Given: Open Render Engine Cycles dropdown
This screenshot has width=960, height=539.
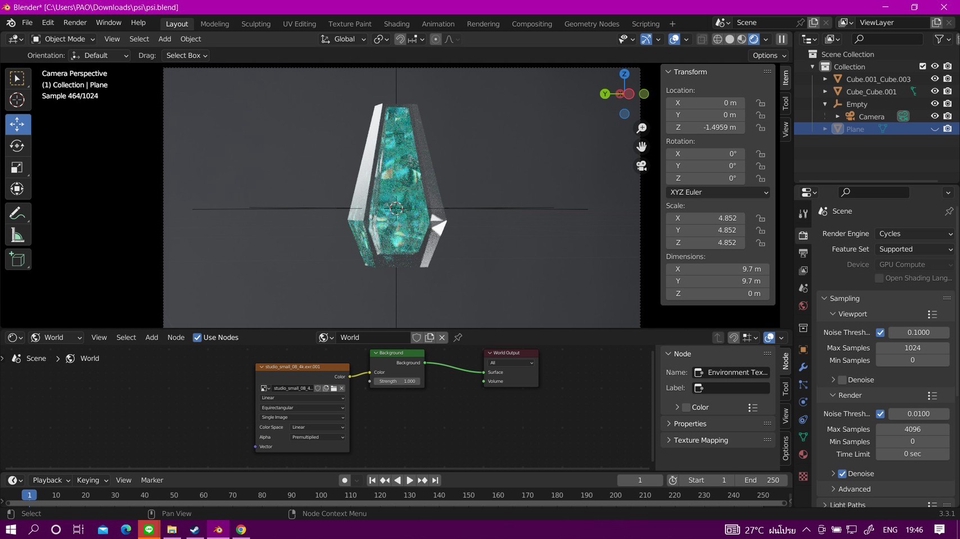Looking at the screenshot, I should (915, 234).
